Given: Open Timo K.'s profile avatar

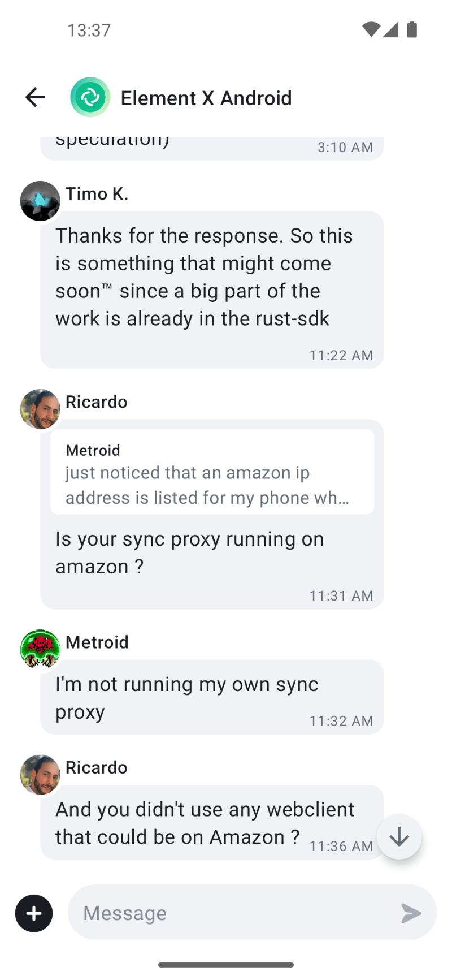Looking at the screenshot, I should point(40,201).
